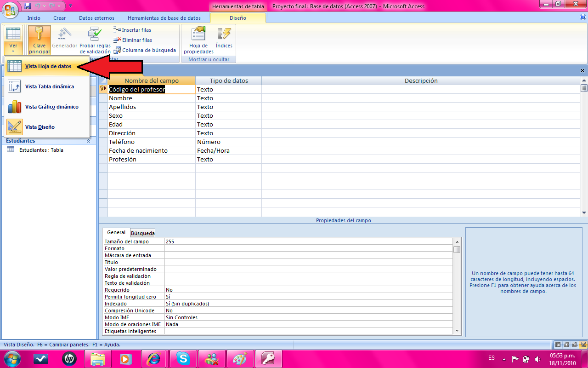Open Microsoft Access Help question mark
The height and width of the screenshot is (368, 588).
pos(583,17)
